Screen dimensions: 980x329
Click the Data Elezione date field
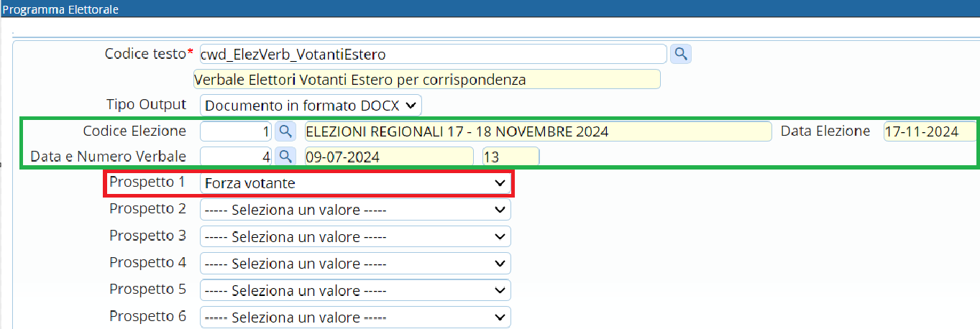click(x=929, y=131)
